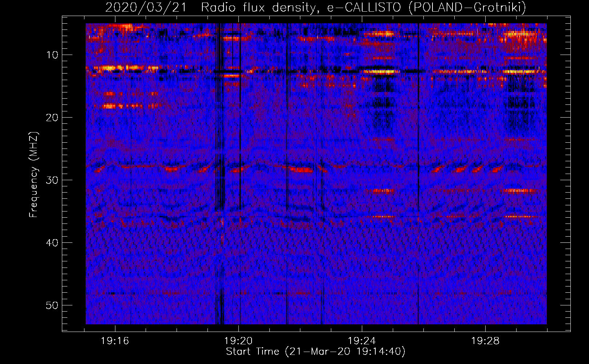Click the time tick label "19:16"
The image size is (589, 364).
[115, 341]
